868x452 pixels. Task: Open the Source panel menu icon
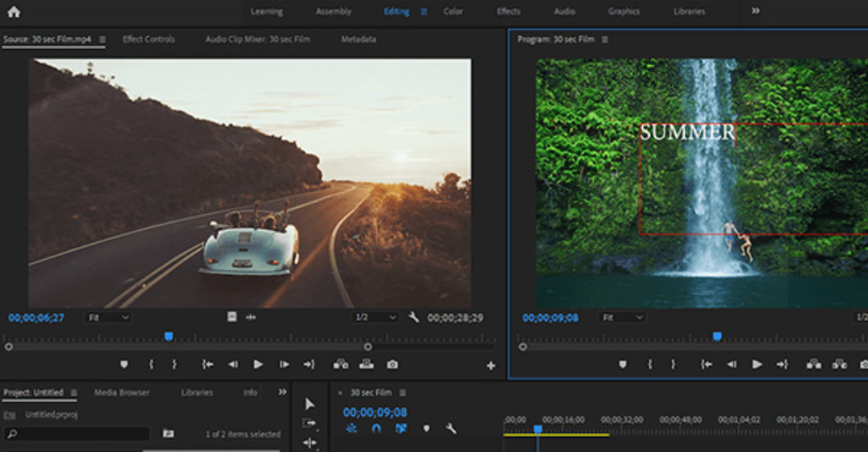pyautogui.click(x=102, y=39)
